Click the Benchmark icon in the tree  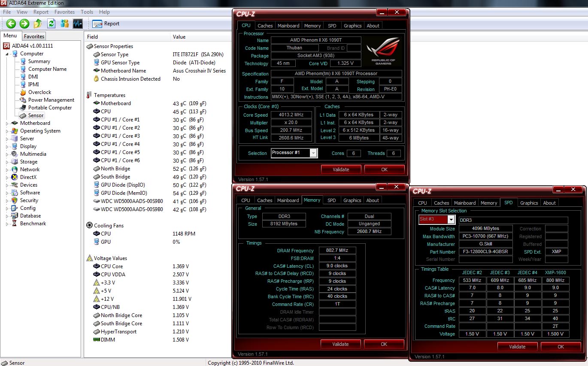pyautogui.click(x=15, y=224)
